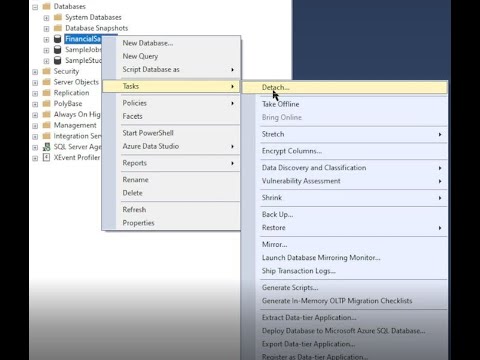Select Facets in the context menu

click(171, 116)
